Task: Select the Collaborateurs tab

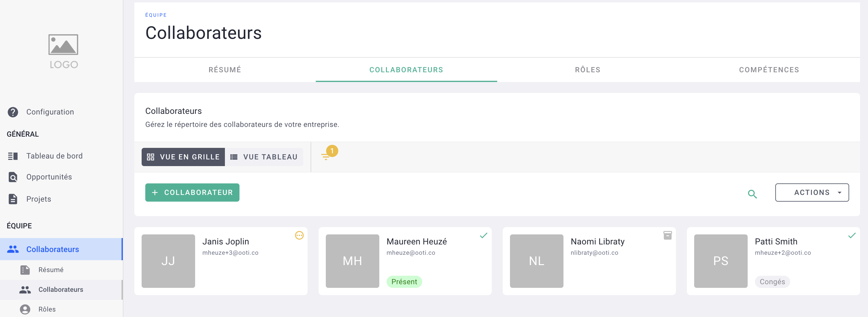Action: click(x=406, y=70)
